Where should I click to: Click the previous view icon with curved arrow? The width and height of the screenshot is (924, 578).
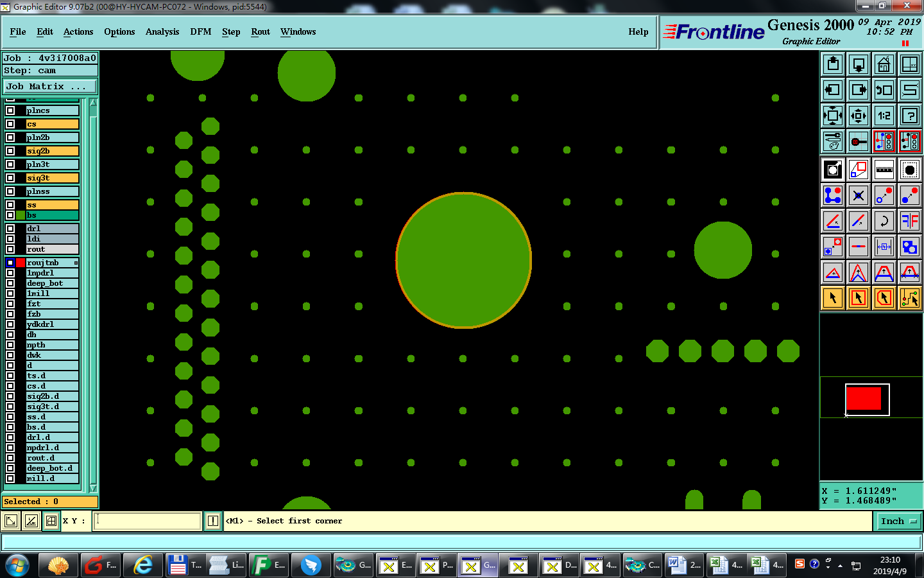pyautogui.click(x=884, y=90)
